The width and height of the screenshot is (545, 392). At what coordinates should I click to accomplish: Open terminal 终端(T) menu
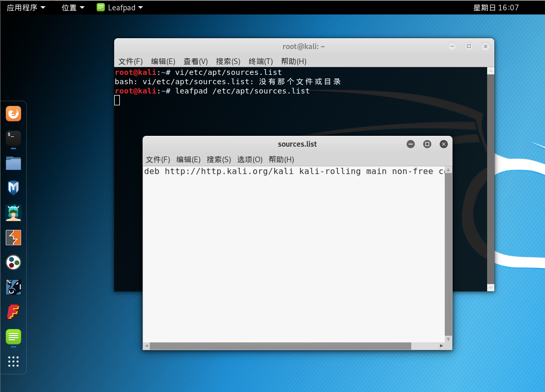pos(261,61)
